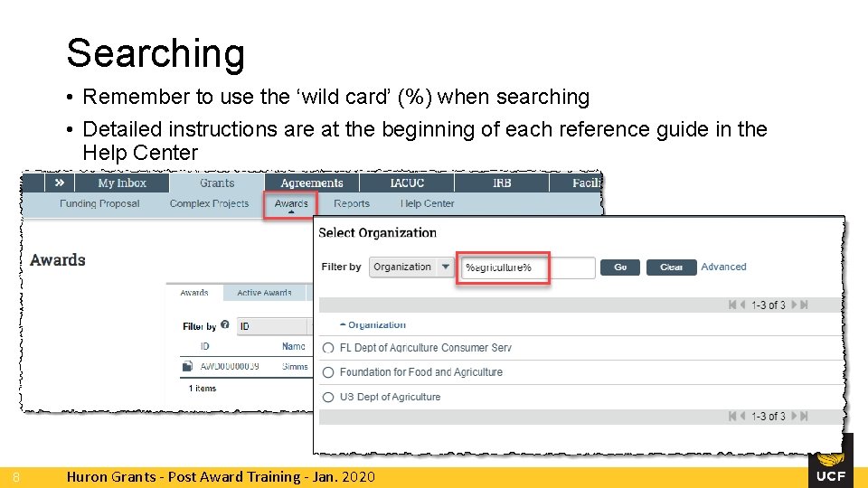Open the Advanced filter link
This screenshot has width=868, height=488.
pos(723,267)
